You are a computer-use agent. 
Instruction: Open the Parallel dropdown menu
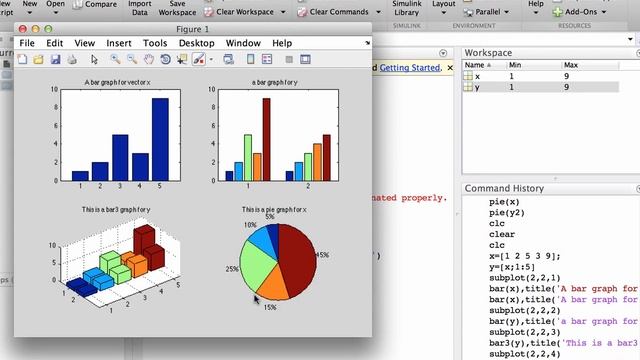click(x=487, y=12)
